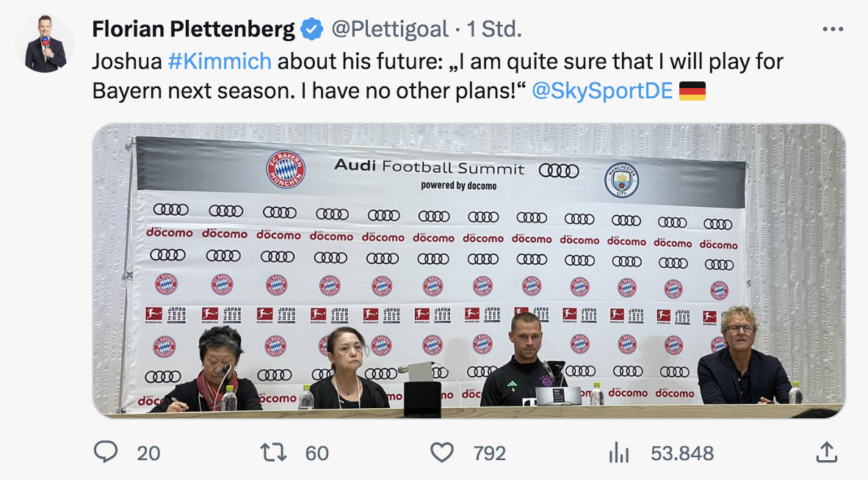Open the view analytics bar chart icon
Viewport: 868px width, 480px height.
619,454
